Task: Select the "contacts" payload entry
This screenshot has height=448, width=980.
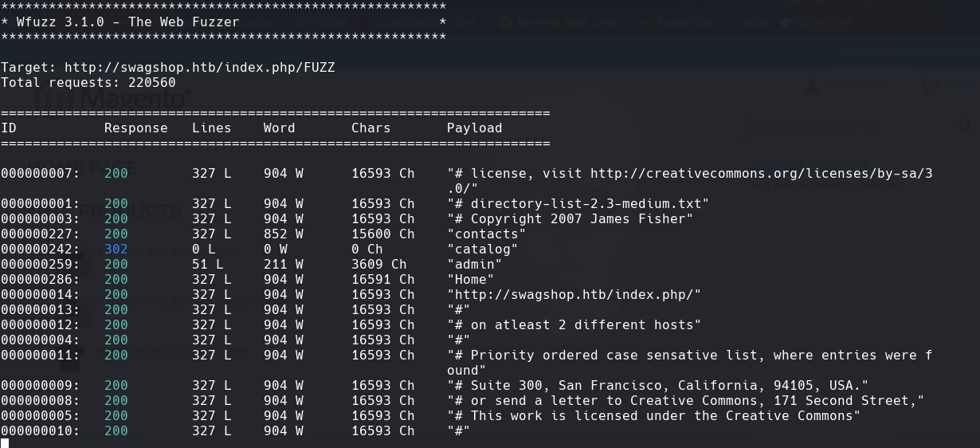Action: (x=487, y=234)
